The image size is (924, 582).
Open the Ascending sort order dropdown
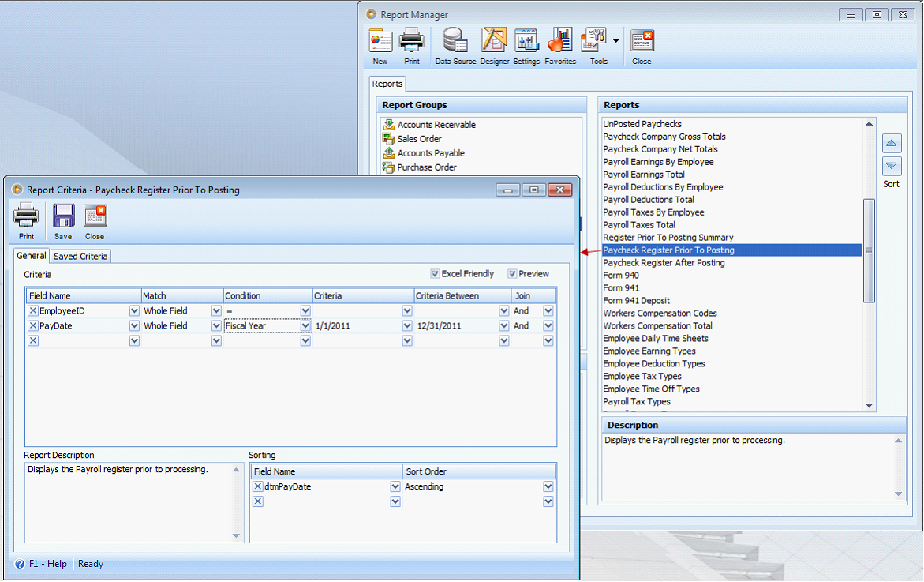click(x=548, y=487)
